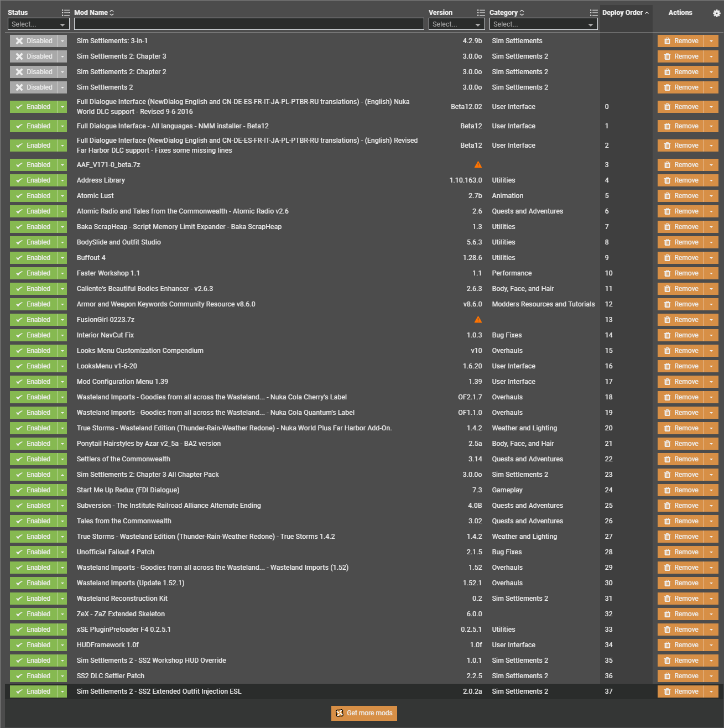This screenshot has width=724, height=728.
Task: Click Performance category for Faster Workshop
Action: 512,273
